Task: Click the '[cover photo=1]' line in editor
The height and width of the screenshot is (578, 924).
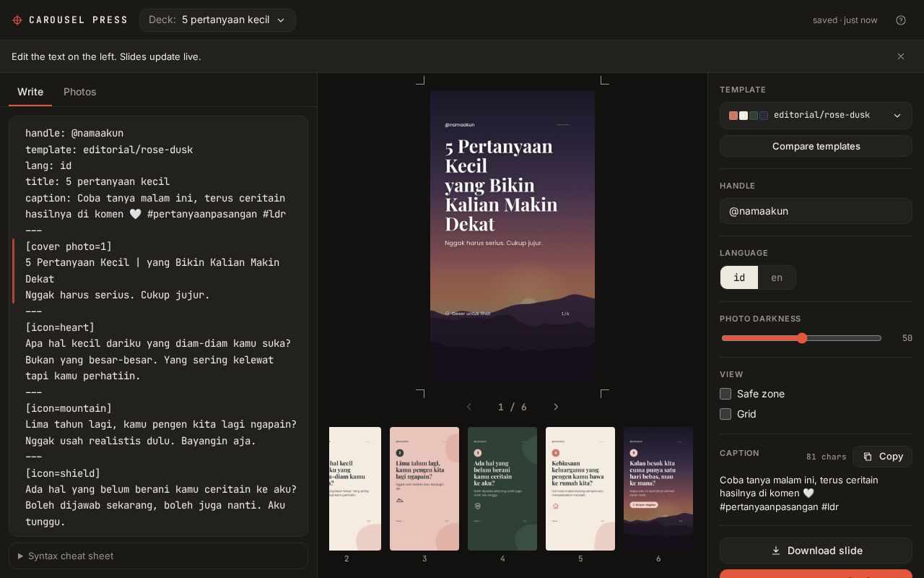Action: (x=69, y=246)
